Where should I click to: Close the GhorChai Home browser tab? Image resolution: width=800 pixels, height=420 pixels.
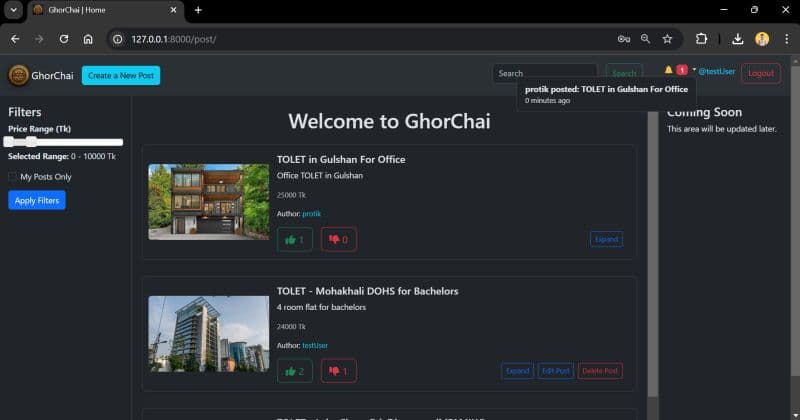click(173, 10)
